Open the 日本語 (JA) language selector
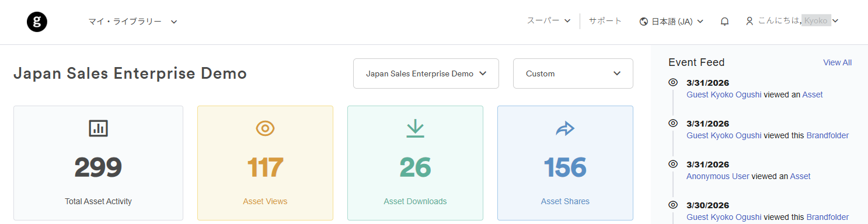Screen dimensions: 868x224 672,22
